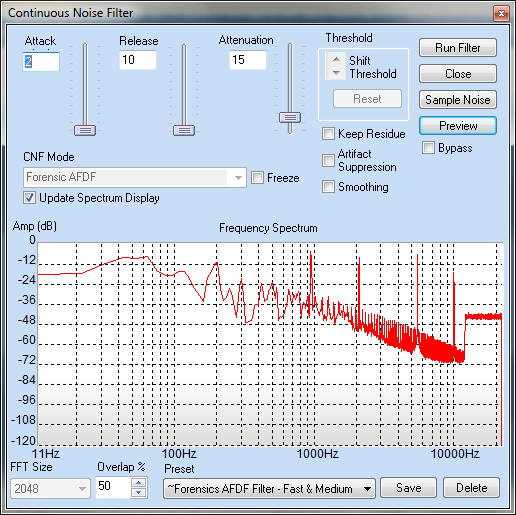Click the Close button
The image size is (516, 515).
(458, 74)
